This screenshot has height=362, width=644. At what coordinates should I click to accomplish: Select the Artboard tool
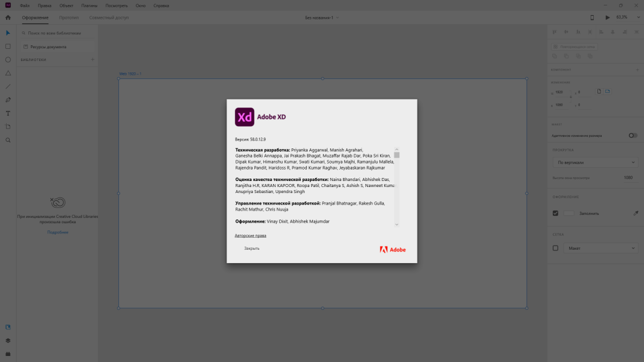tap(8, 127)
